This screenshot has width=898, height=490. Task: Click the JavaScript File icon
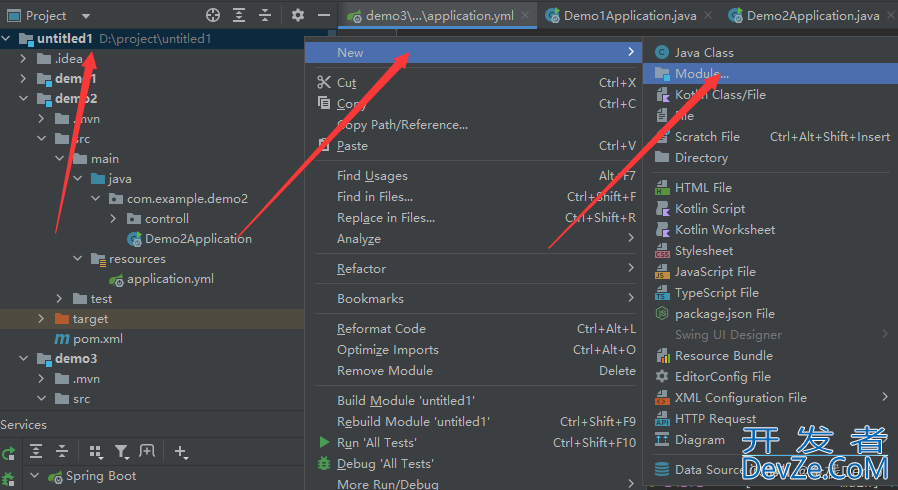(x=662, y=272)
